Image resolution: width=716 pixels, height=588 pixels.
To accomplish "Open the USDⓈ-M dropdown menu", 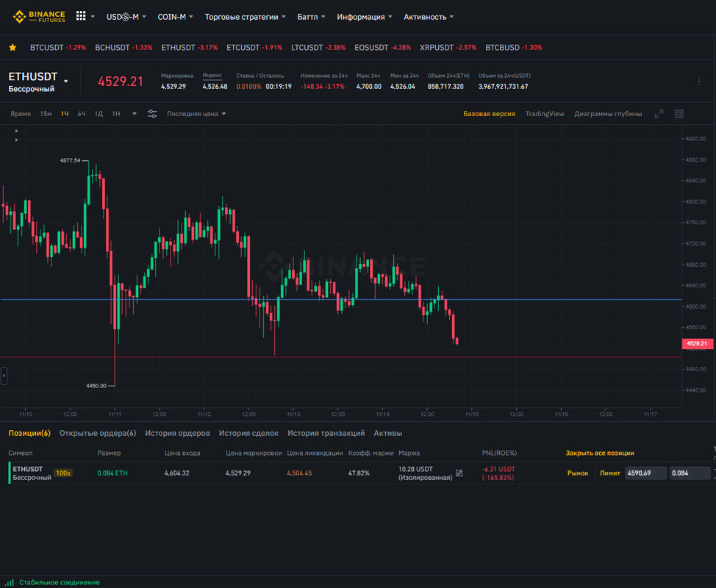I will click(x=126, y=17).
